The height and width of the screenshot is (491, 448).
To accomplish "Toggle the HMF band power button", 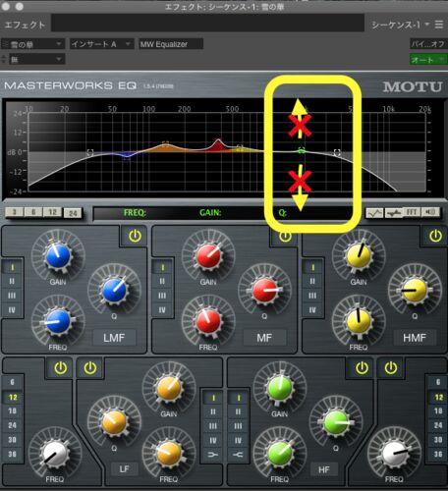I will [435, 236].
